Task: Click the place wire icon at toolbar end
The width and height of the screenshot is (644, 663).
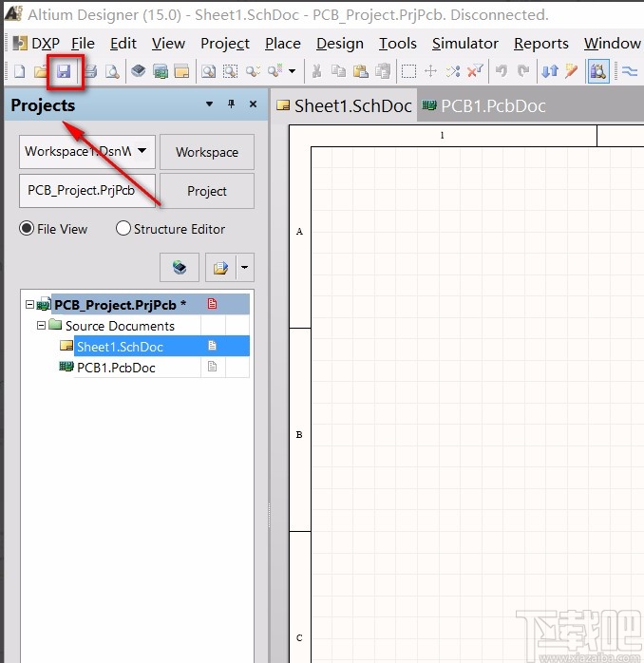Action: point(630,71)
